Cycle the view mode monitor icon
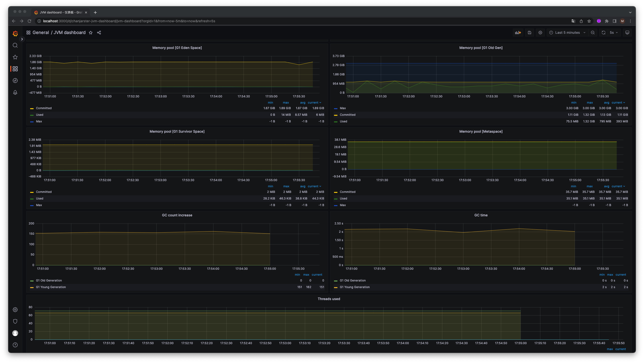The width and height of the screenshot is (644, 363). (627, 33)
